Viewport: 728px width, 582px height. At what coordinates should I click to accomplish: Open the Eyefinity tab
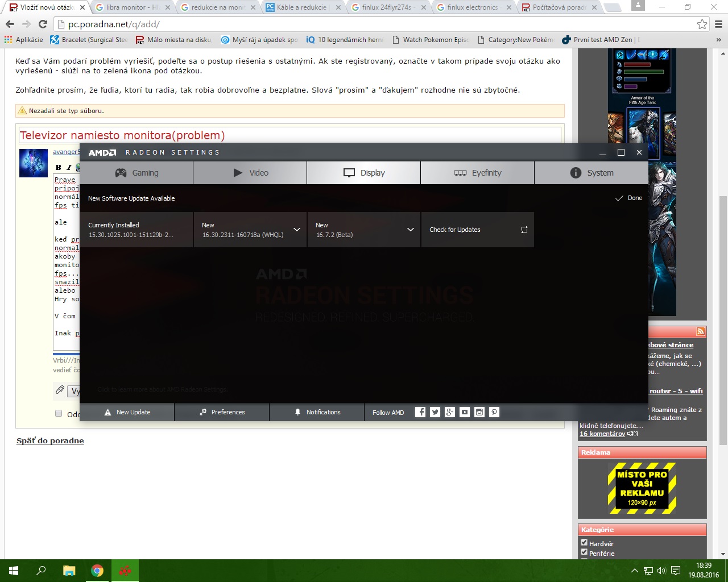coord(478,173)
